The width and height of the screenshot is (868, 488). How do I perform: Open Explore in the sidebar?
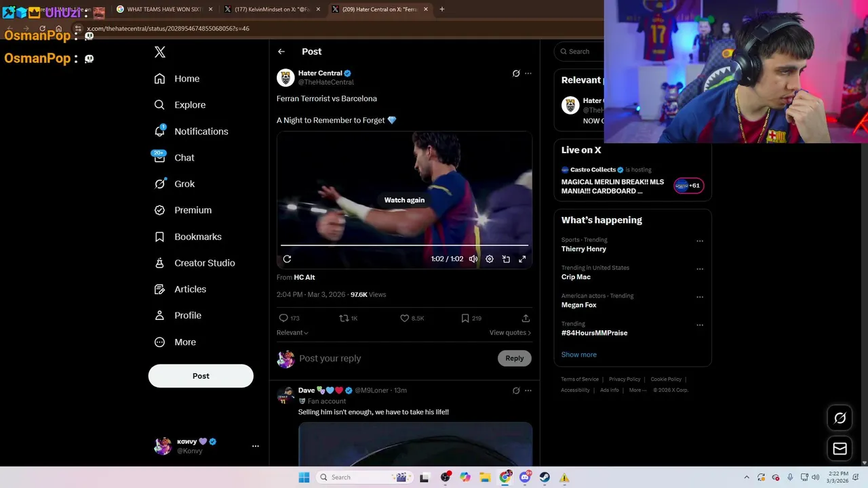180,105
